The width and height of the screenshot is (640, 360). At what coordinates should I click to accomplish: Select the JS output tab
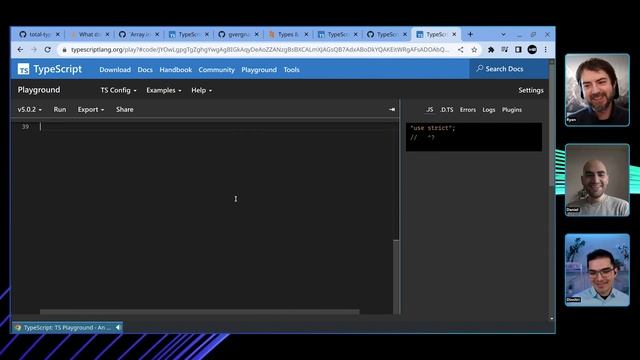429,110
